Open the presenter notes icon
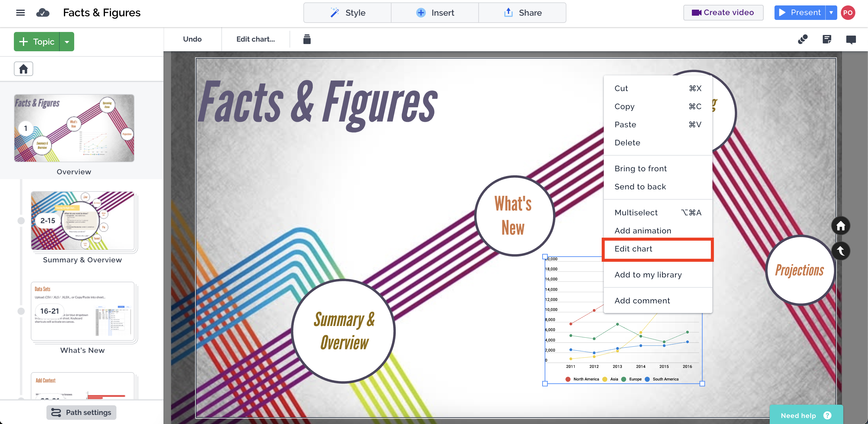Viewport: 868px width, 424px height. point(827,40)
